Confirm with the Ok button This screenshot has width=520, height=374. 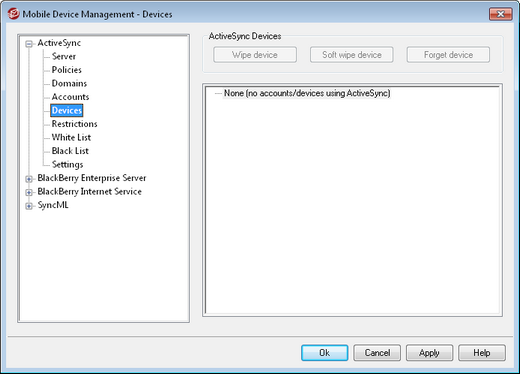coord(324,353)
